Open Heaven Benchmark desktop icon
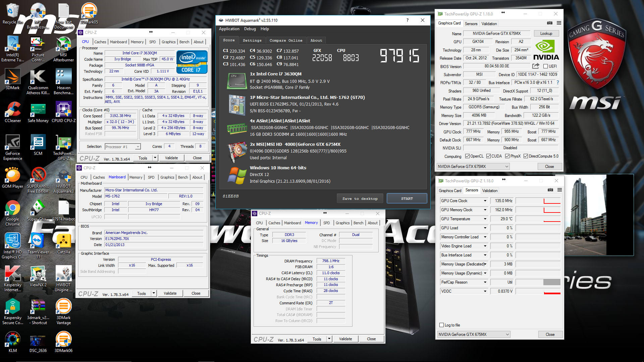Screen dimensions: 644x362 pyautogui.click(x=63, y=82)
